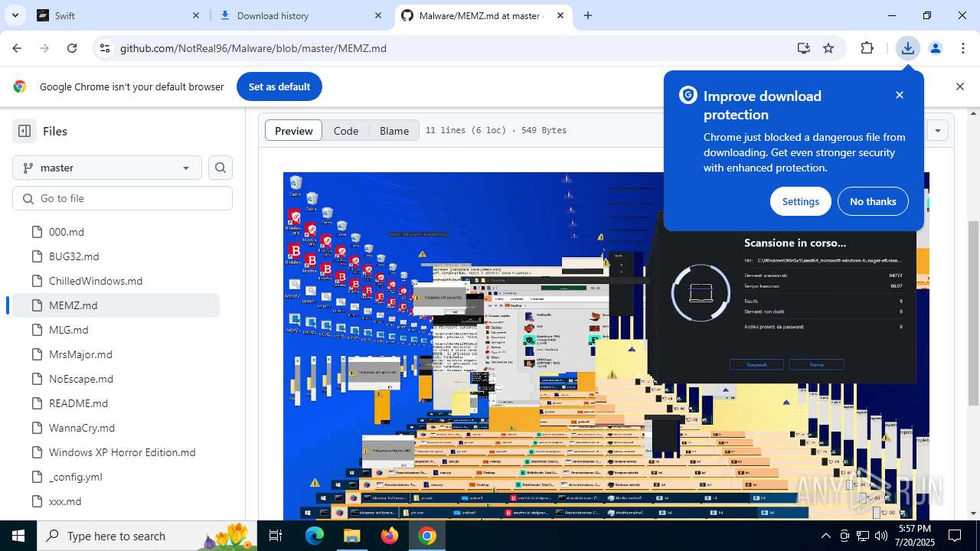Open volume control in system tray
Image resolution: width=980 pixels, height=551 pixels.
(880, 536)
